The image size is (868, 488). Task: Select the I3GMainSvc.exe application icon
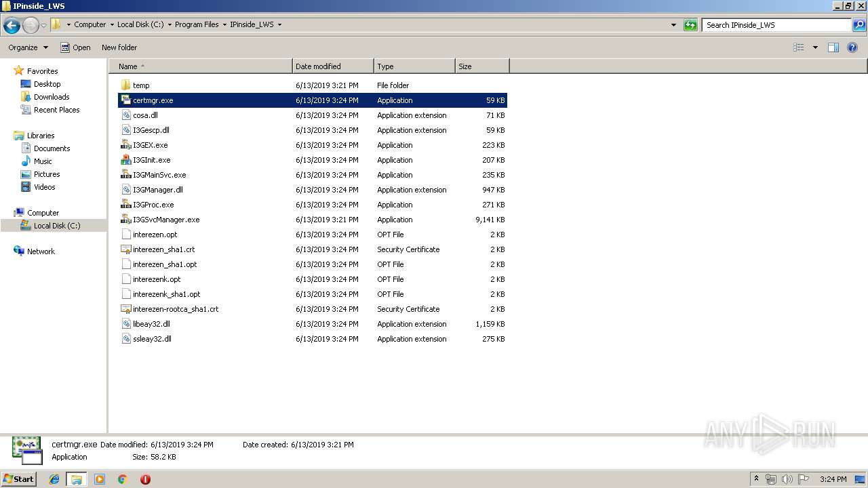pyautogui.click(x=125, y=175)
